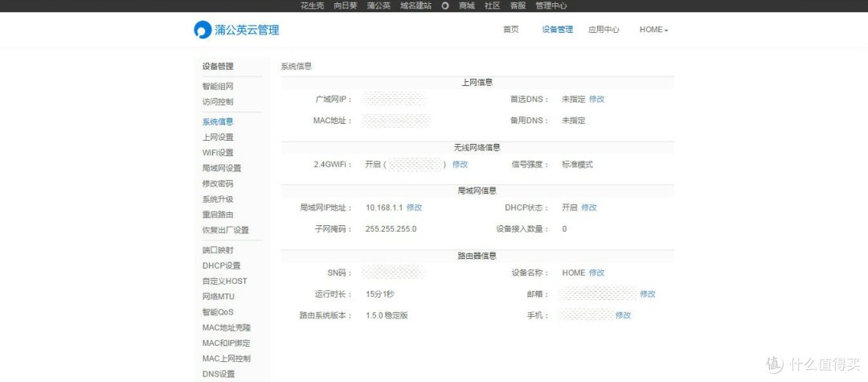Viewport: 868px width, 382px height.
Task: Select DHCP设置 in sidebar
Action: pos(222,265)
